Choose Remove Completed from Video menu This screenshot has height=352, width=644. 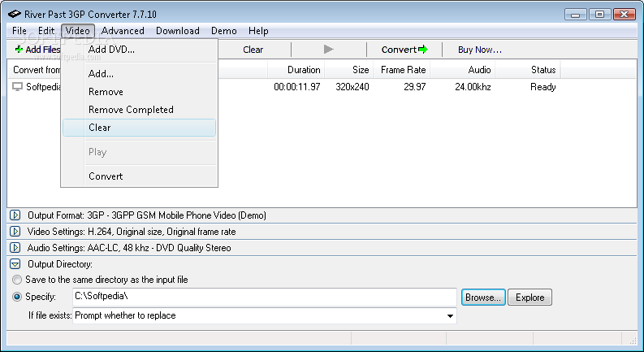[139, 110]
